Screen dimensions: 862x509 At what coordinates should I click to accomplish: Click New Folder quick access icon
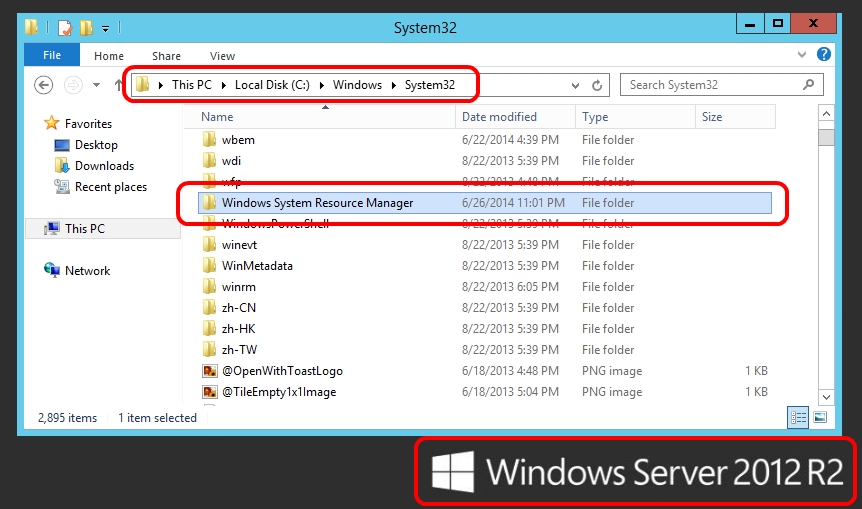(x=86, y=27)
